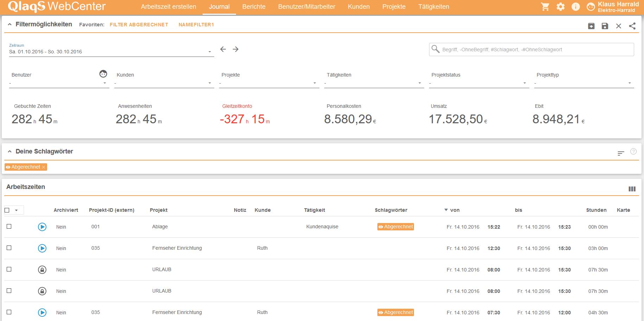644x321 pixels.
Task: Collapse the Filtermöglichkeiten section
Action: (10, 25)
